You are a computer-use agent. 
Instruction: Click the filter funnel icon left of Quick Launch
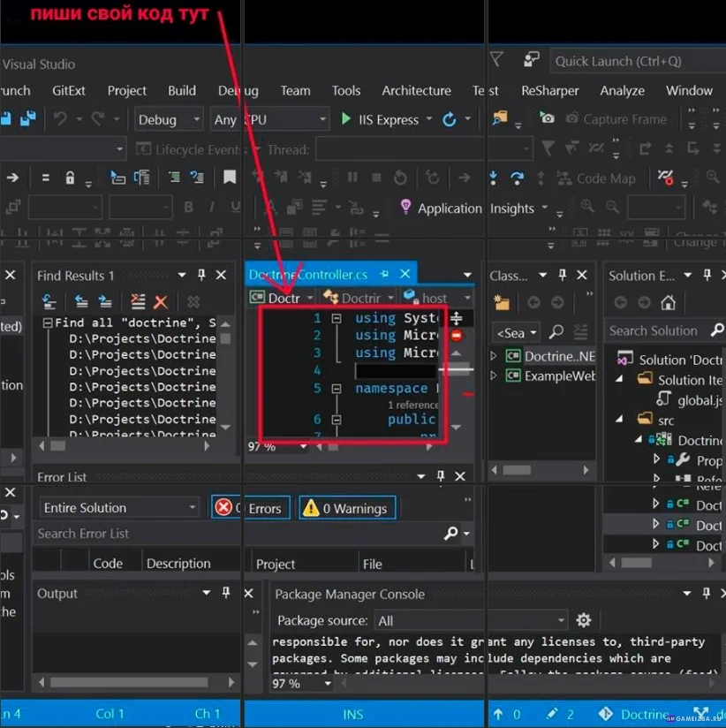point(496,59)
